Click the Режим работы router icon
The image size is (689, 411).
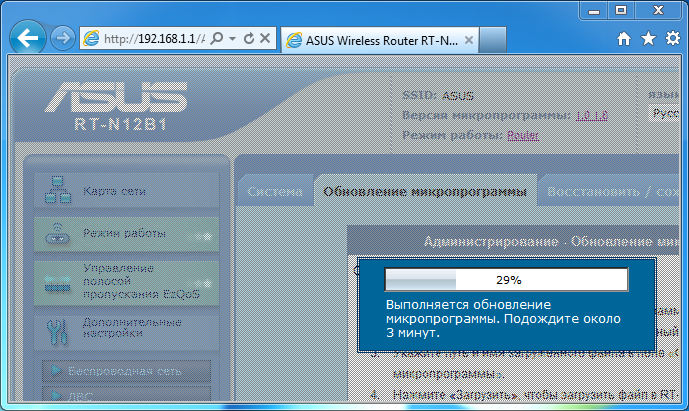(x=57, y=233)
